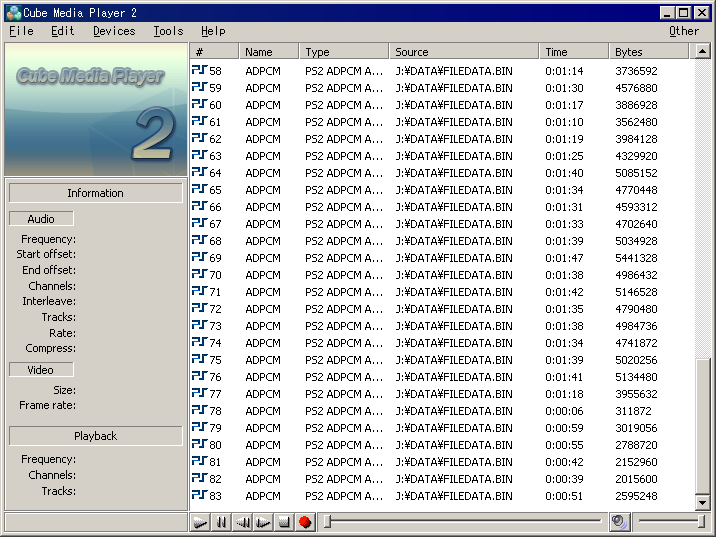The image size is (716, 537).
Task: Select track 62 audio icon
Action: pos(200,138)
